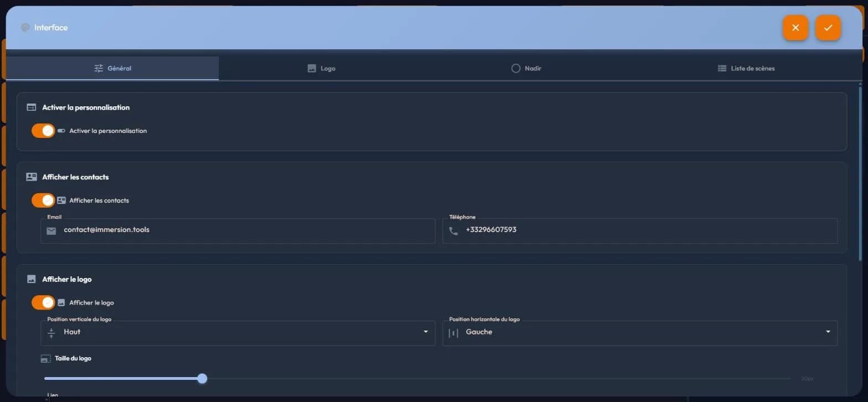The height and width of the screenshot is (402, 868).
Task: Click the size icon beside Taille du logo
Action: click(x=46, y=359)
